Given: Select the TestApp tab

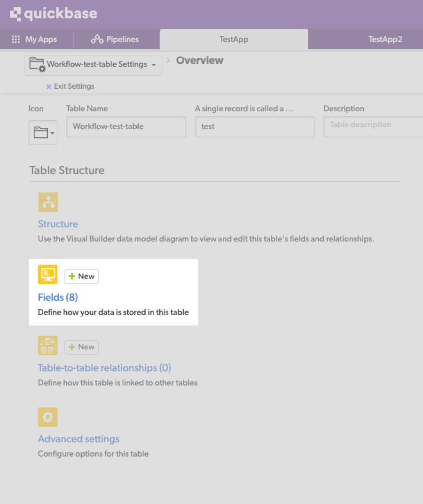Looking at the screenshot, I should (234, 39).
